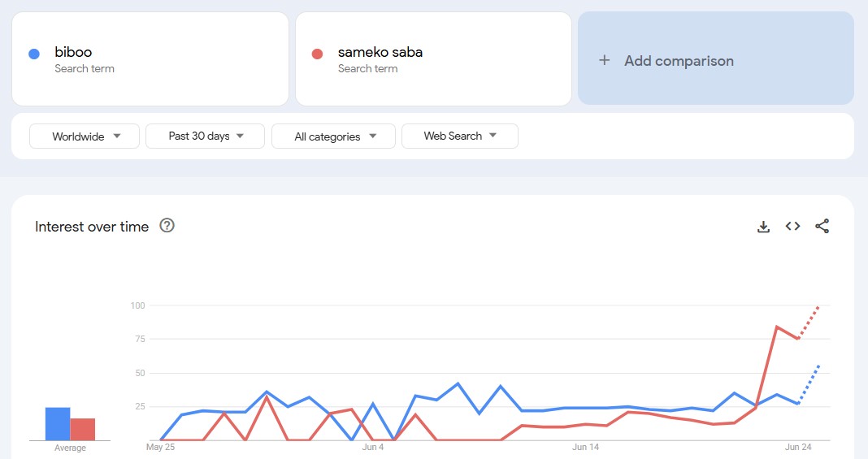This screenshot has width=868, height=459.
Task: Expand the Past 30 days time filter
Action: click(205, 136)
